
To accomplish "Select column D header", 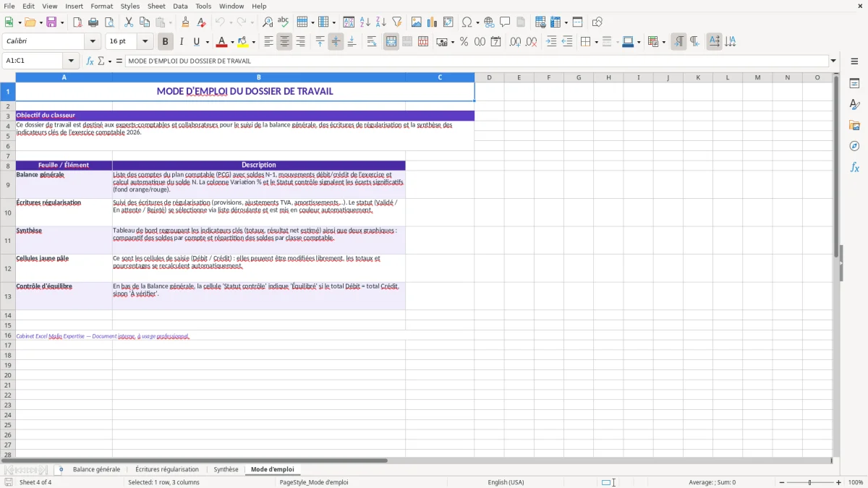I will (489, 77).
